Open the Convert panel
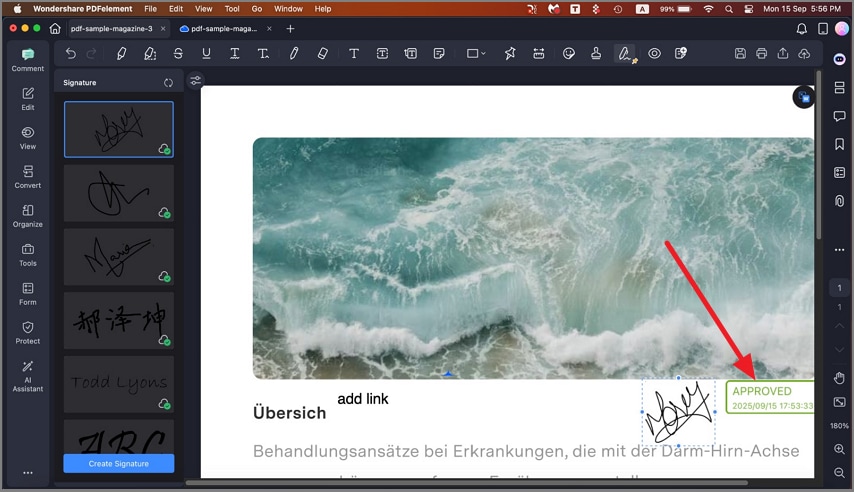The image size is (854, 492). coord(28,177)
